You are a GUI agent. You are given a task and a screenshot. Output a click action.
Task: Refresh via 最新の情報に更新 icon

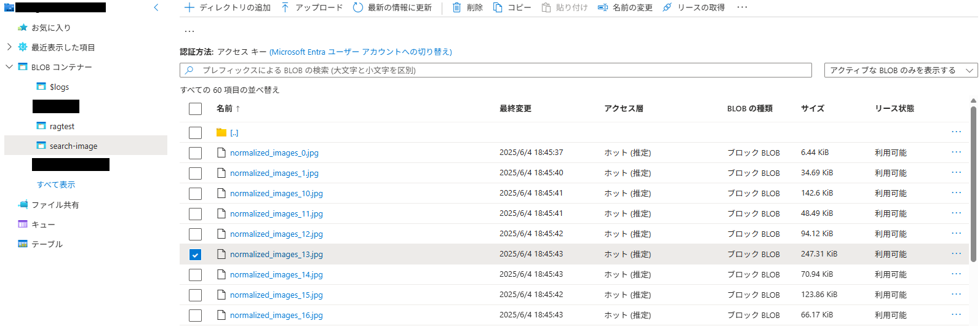click(x=358, y=7)
